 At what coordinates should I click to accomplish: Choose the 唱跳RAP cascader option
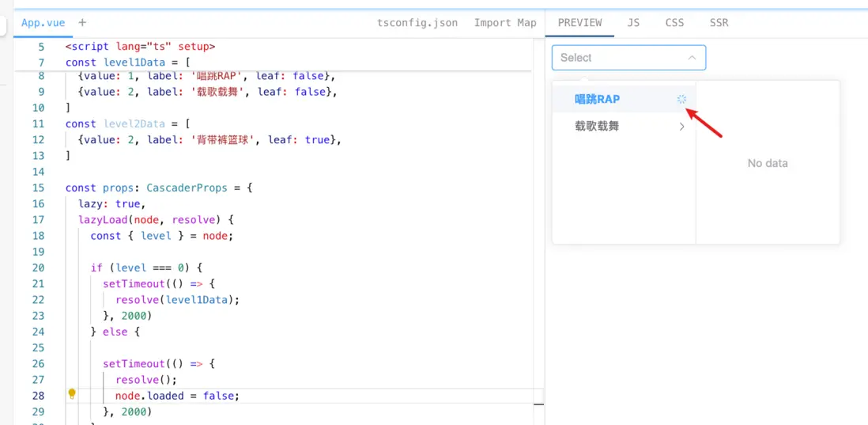(598, 99)
